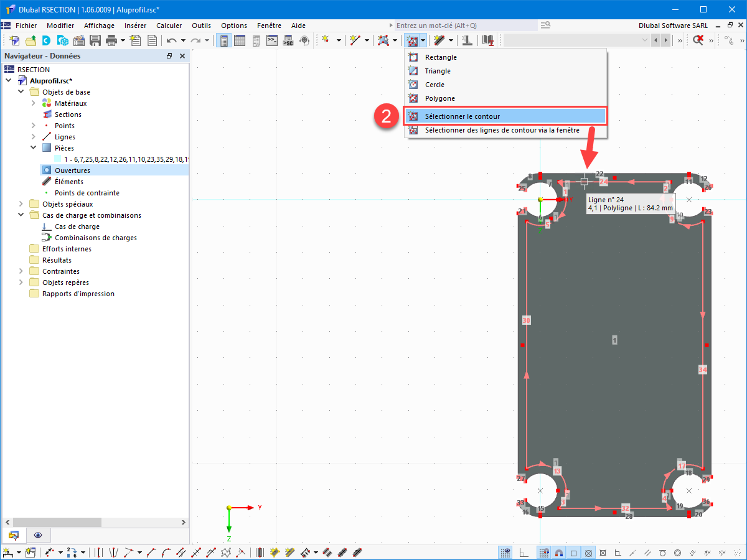Click the Open file folder icon
Viewport: 747px width, 560px height.
tap(31, 40)
